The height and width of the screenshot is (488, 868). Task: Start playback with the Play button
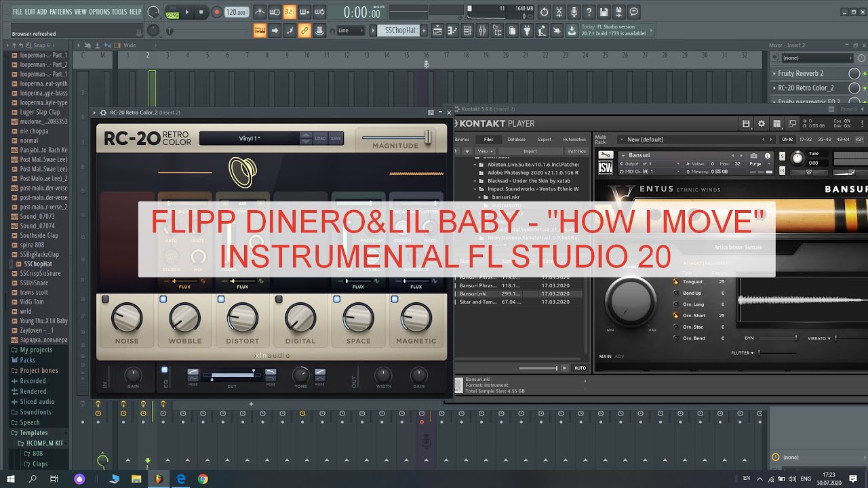188,12
